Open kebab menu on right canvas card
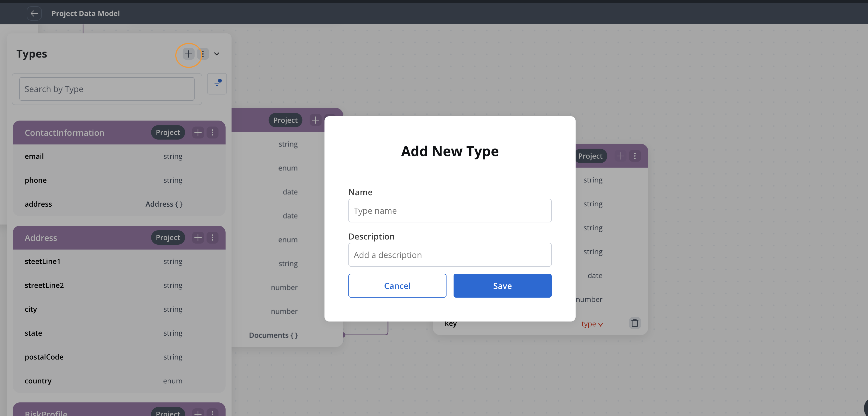The width and height of the screenshot is (868, 416). (x=635, y=156)
